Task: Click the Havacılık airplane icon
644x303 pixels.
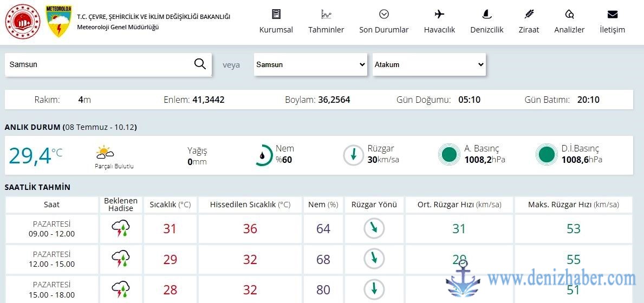Action: coord(439,15)
